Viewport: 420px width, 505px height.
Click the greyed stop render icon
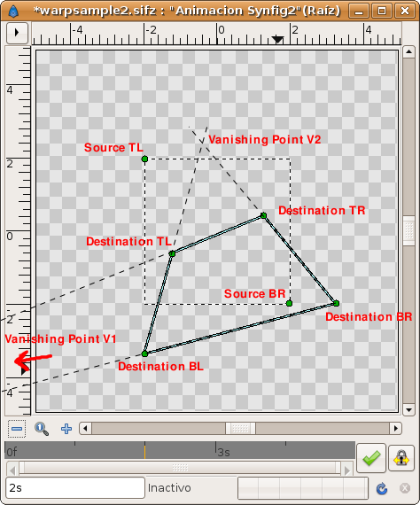(405, 488)
